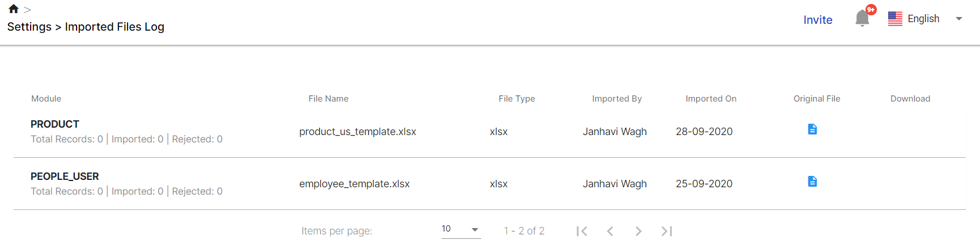The width and height of the screenshot is (980, 244).
Task: Open original file for employee_template.xlsx
Action: [x=812, y=182]
